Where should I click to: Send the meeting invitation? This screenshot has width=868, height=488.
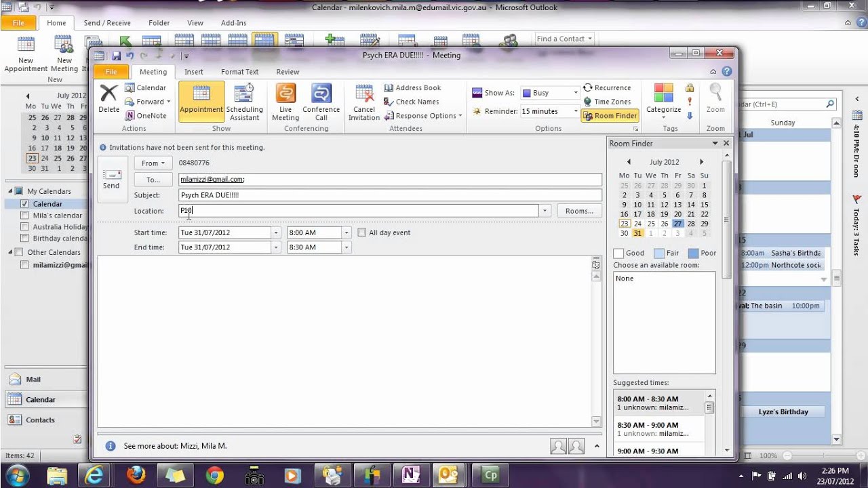[x=111, y=179]
